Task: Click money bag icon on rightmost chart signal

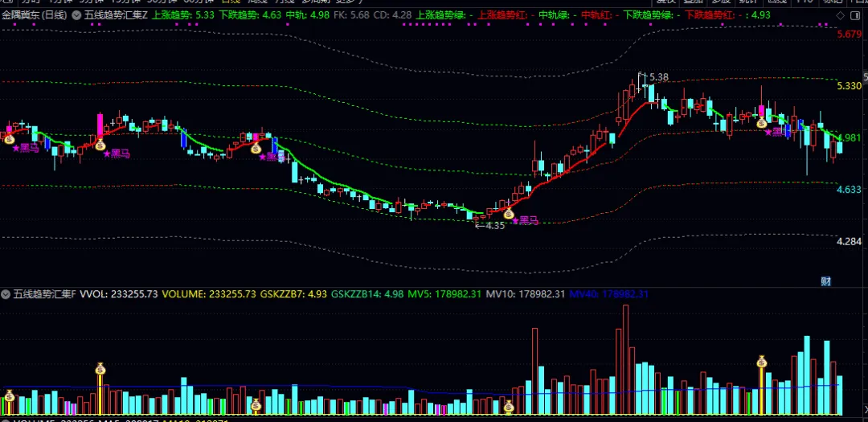Action: 762,122
